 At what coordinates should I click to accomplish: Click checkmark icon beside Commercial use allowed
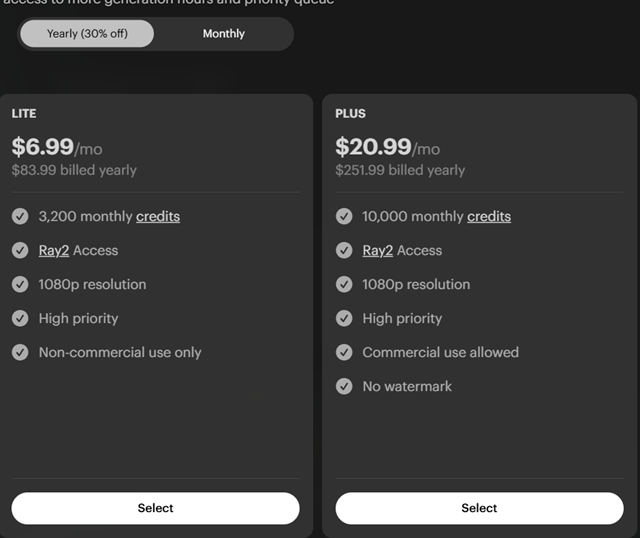point(344,352)
